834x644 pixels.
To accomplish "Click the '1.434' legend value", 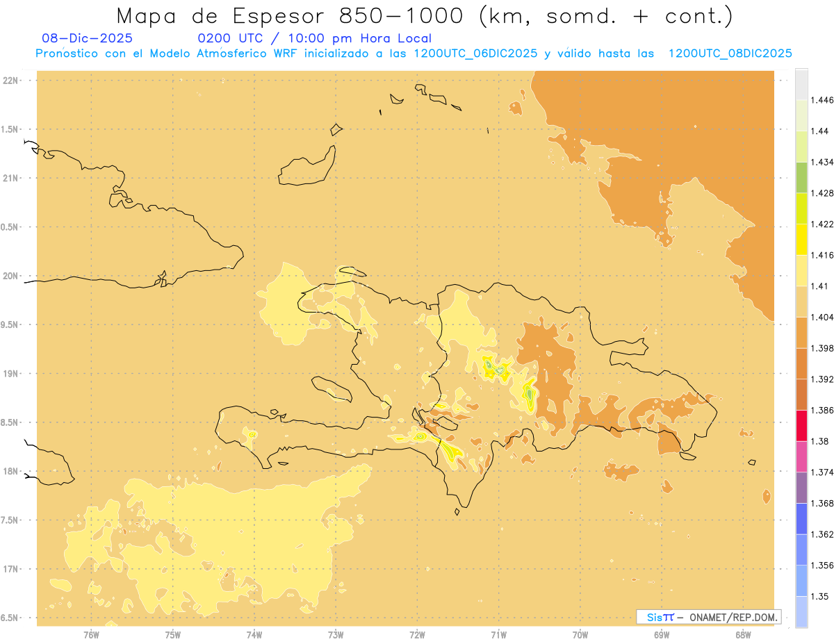I will tap(822, 162).
